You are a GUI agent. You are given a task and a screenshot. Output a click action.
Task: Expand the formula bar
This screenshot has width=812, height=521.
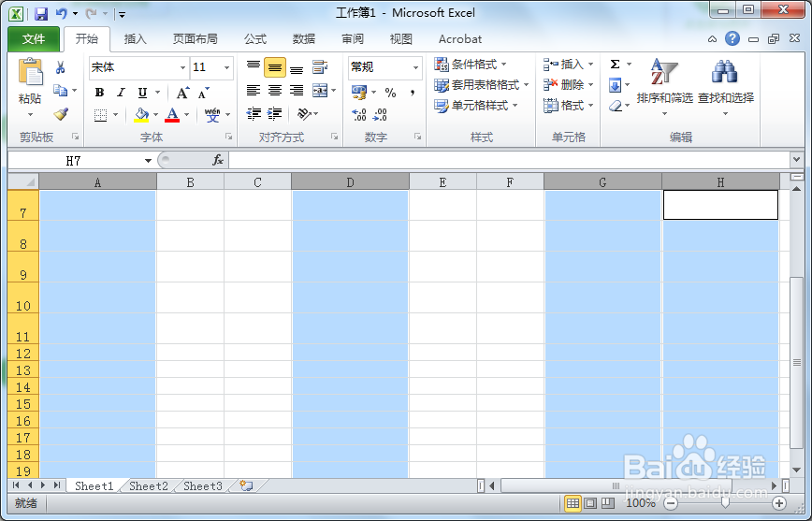pos(796,160)
